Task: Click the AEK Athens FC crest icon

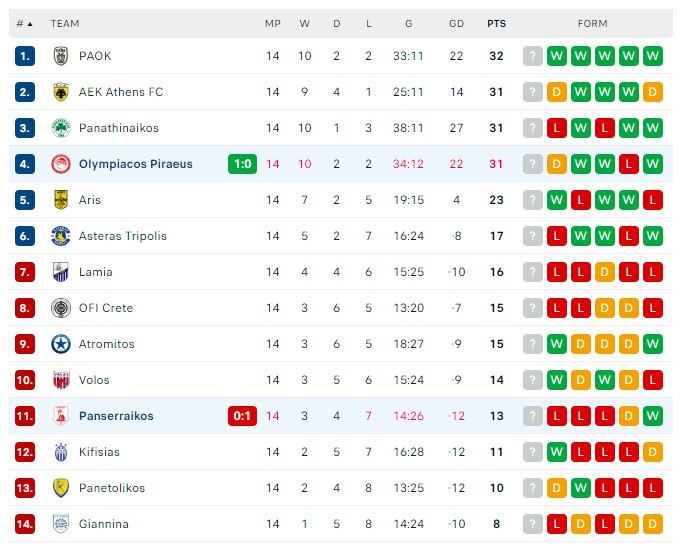Action: tap(60, 92)
